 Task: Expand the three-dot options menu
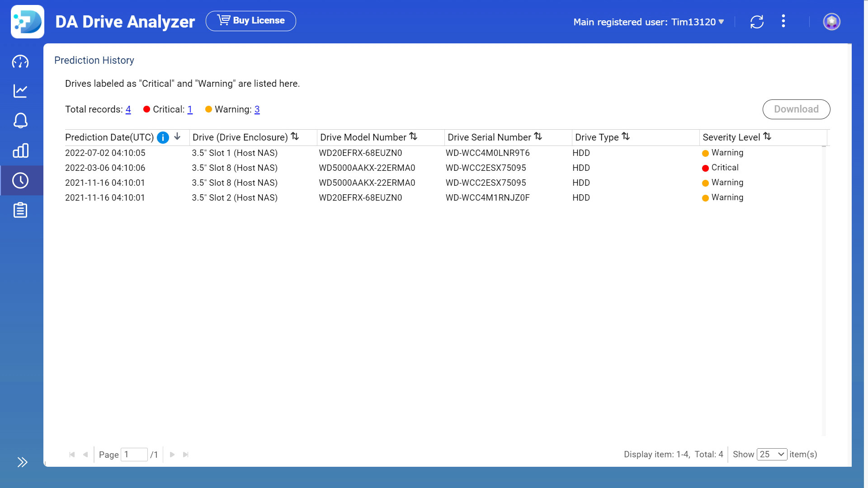(x=783, y=21)
